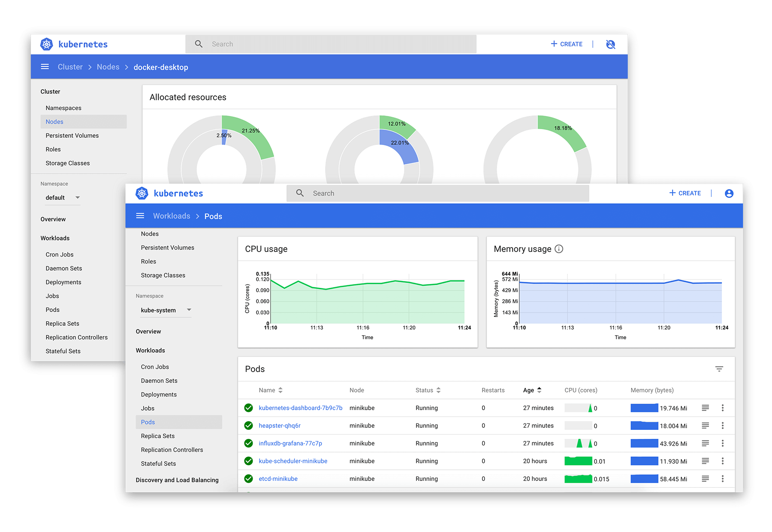Click the CPU sparkline for etcd-minikube
772x532 pixels.
coord(578,479)
